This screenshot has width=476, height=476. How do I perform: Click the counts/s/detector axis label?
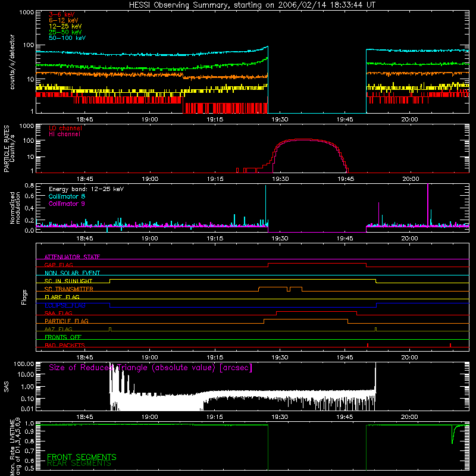coord(12,62)
